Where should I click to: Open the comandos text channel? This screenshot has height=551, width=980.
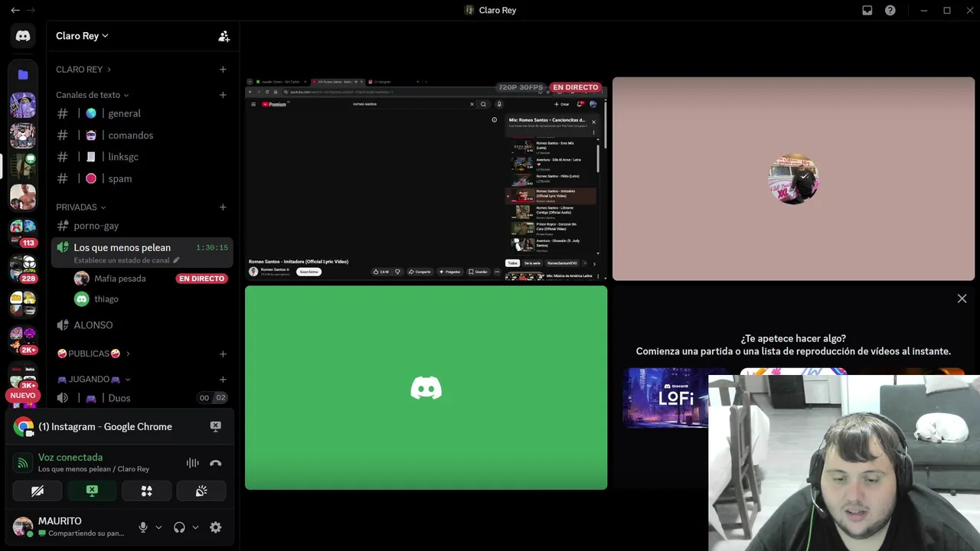coord(142,135)
